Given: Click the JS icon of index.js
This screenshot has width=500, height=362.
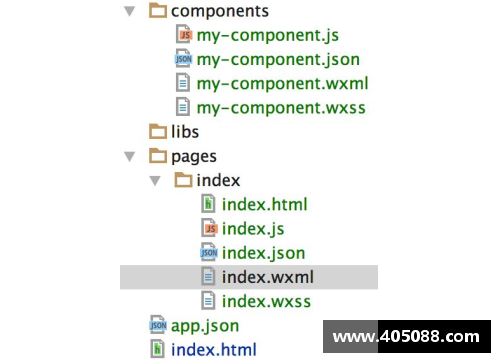Looking at the screenshot, I should coord(209,228).
